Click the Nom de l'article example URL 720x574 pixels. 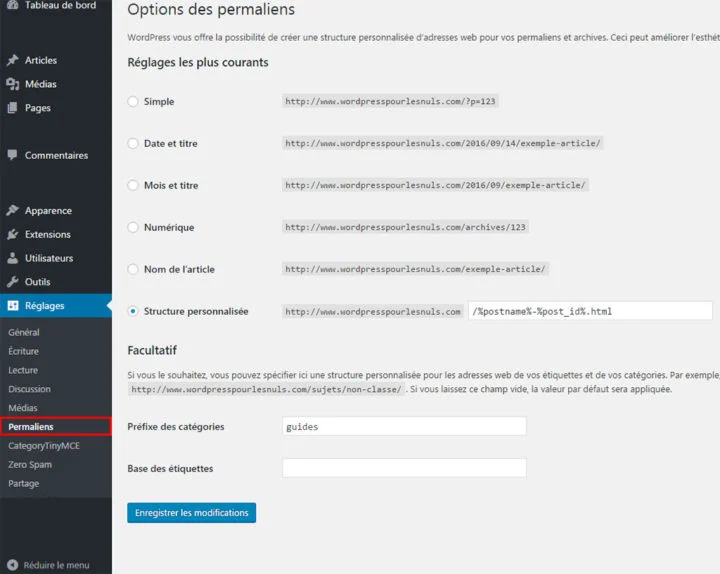(416, 269)
